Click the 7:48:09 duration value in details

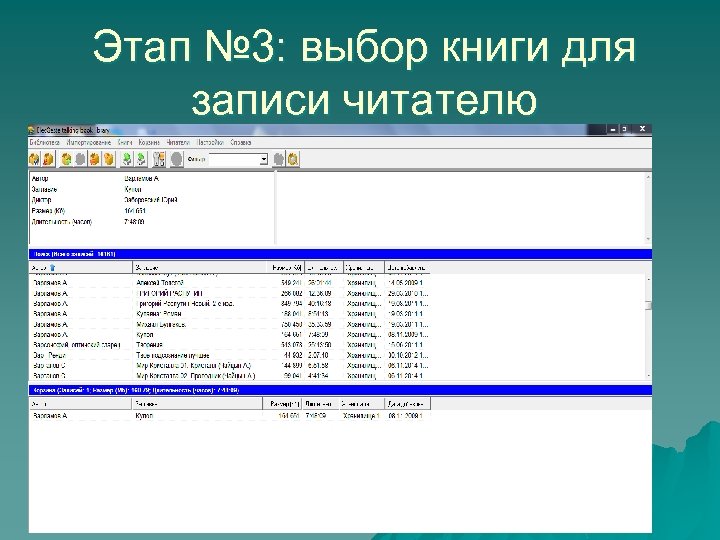[x=134, y=222]
